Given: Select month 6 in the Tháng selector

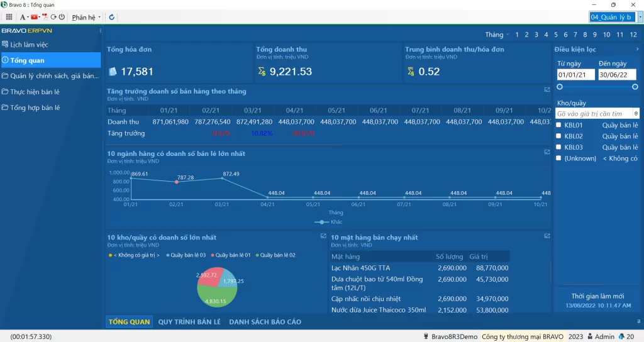Looking at the screenshot, I should point(566,35).
